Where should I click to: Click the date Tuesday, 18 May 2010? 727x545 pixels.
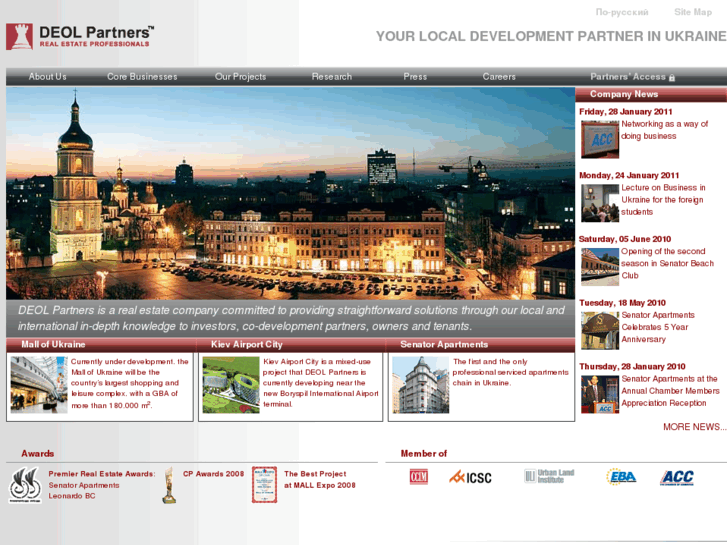622,303
